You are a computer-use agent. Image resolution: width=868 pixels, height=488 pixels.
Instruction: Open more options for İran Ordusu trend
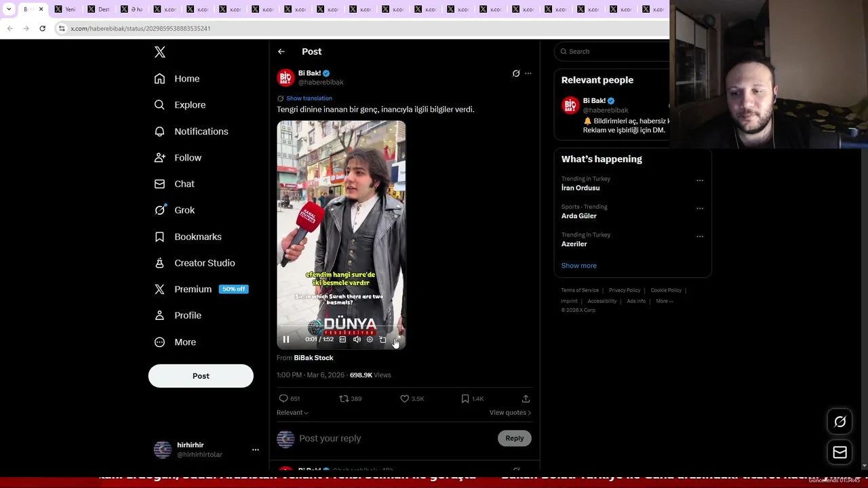pyautogui.click(x=700, y=180)
